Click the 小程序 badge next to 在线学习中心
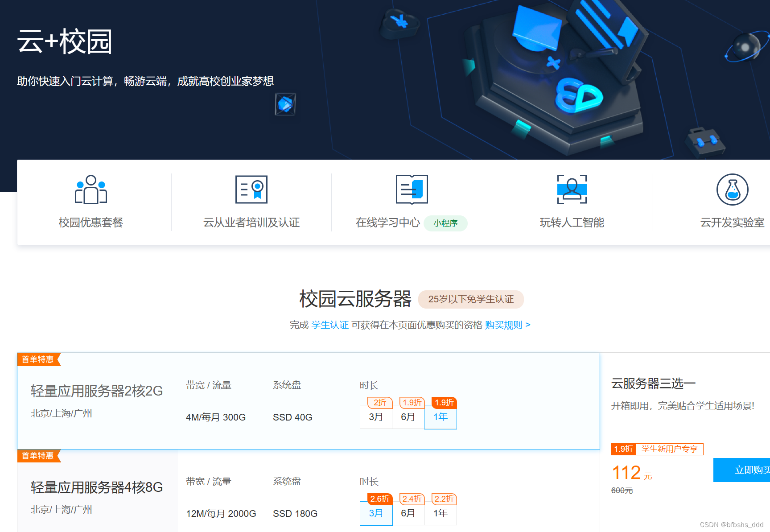Viewport: 770px width, 532px height. [446, 223]
